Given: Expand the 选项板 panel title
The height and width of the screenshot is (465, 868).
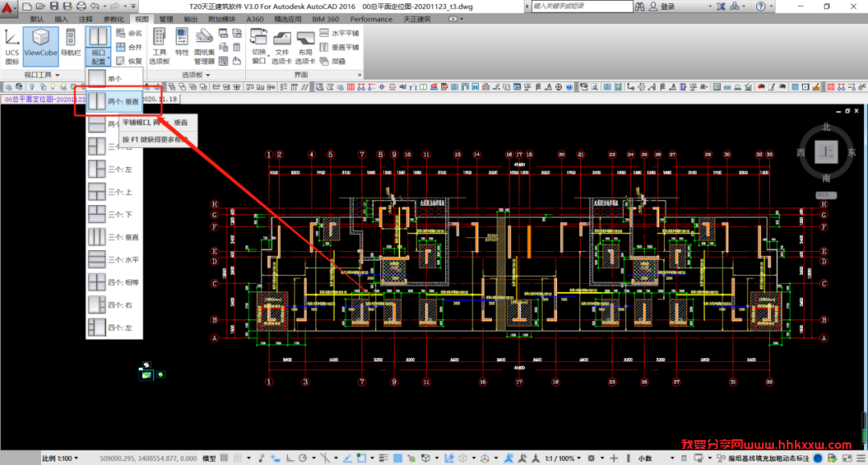Looking at the screenshot, I should [x=196, y=75].
